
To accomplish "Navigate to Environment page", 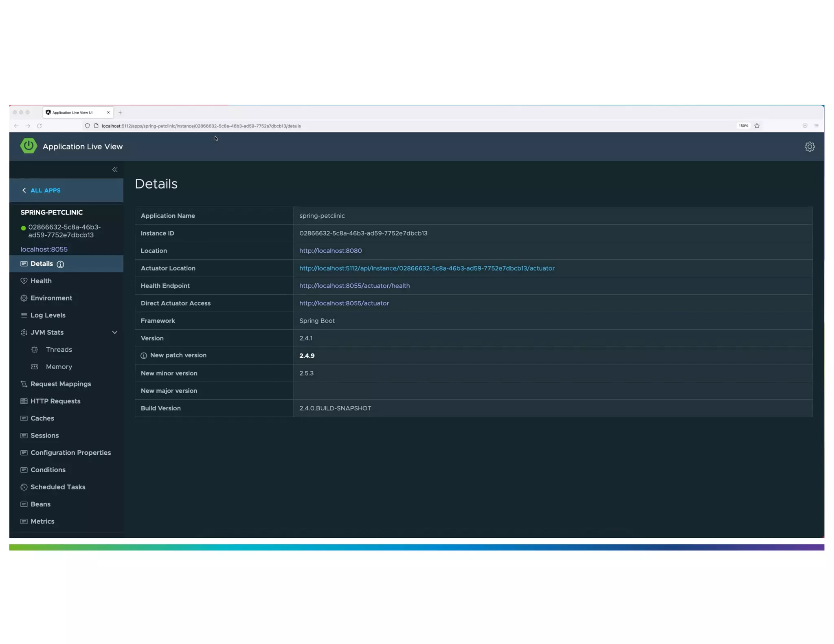I will [51, 298].
